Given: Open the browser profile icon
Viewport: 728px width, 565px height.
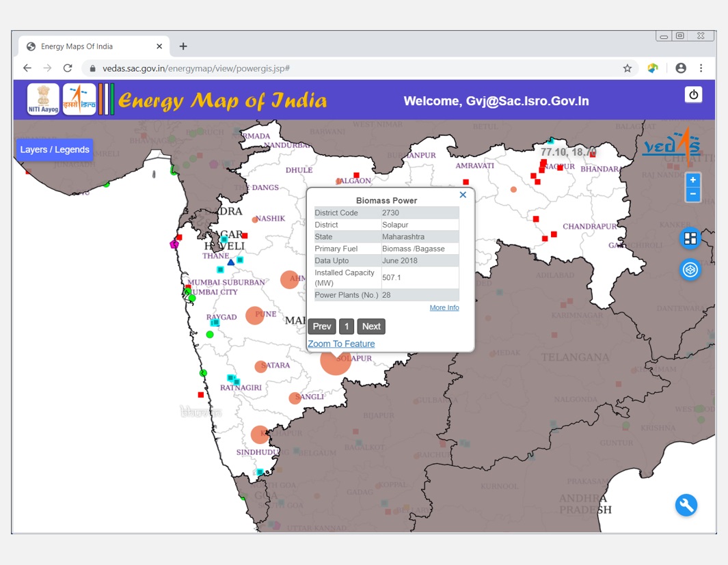Looking at the screenshot, I should click(x=681, y=68).
